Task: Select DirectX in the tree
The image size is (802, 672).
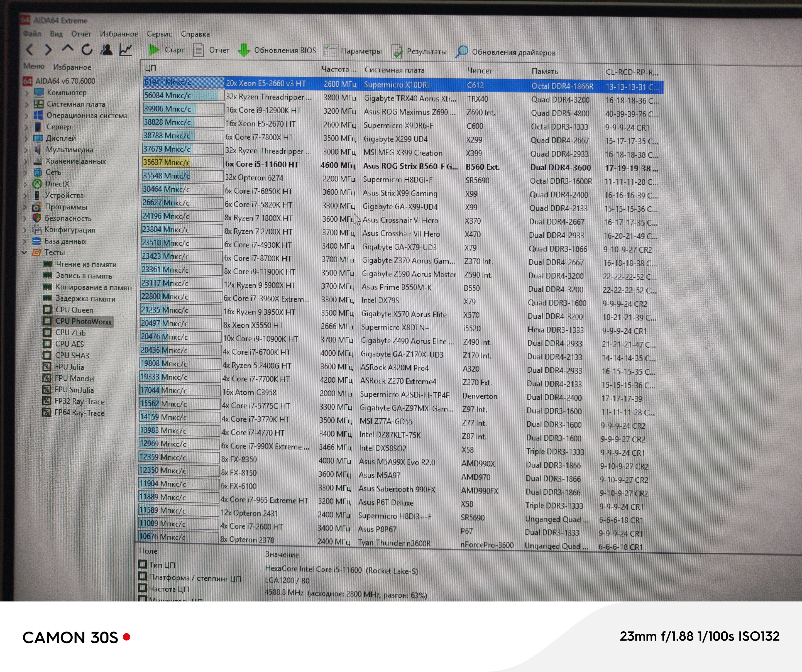Action: (50, 184)
